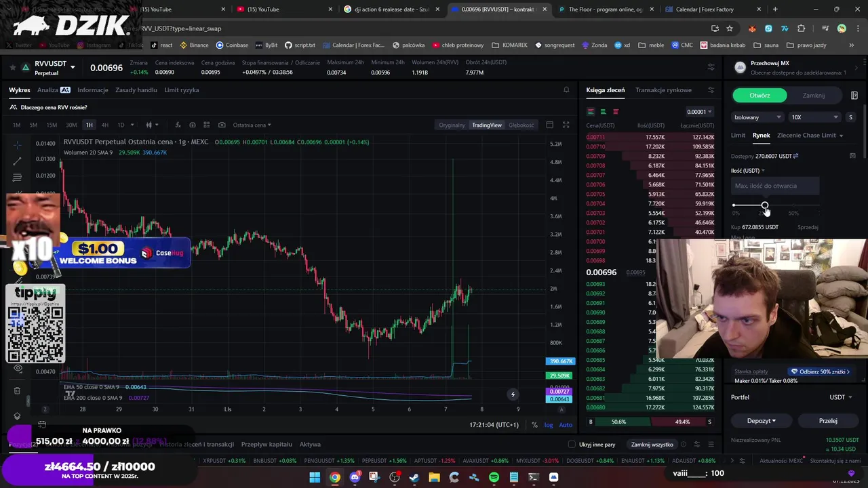This screenshot has width=868, height=488.
Task: Click the order amount percentage slider handle
Action: pos(765,205)
